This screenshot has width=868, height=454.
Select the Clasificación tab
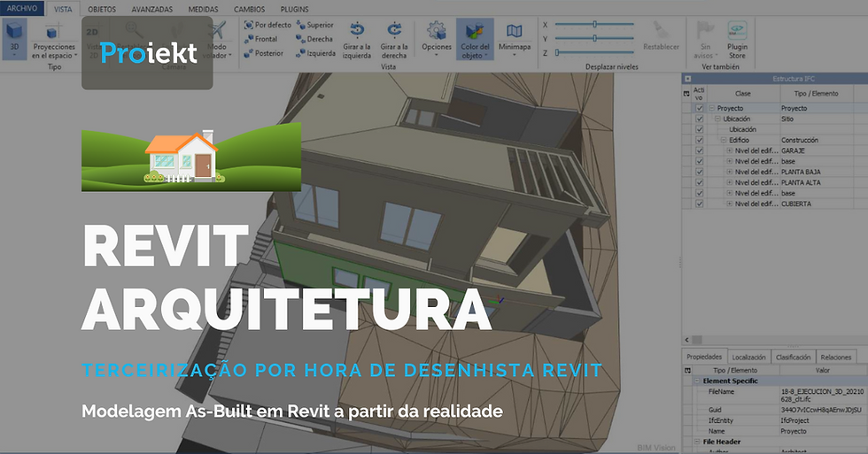pos(794,358)
